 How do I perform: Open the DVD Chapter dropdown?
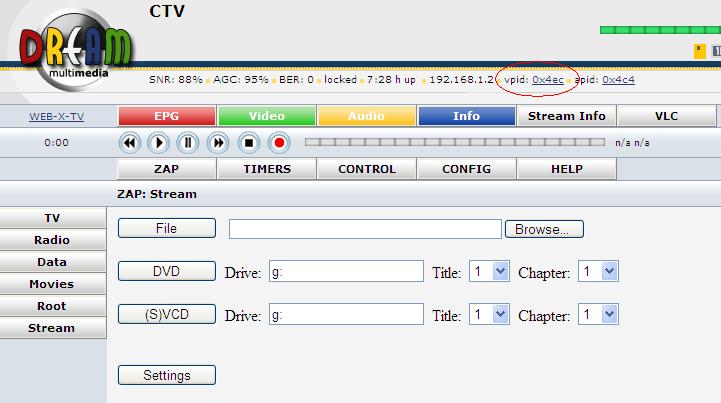(598, 271)
